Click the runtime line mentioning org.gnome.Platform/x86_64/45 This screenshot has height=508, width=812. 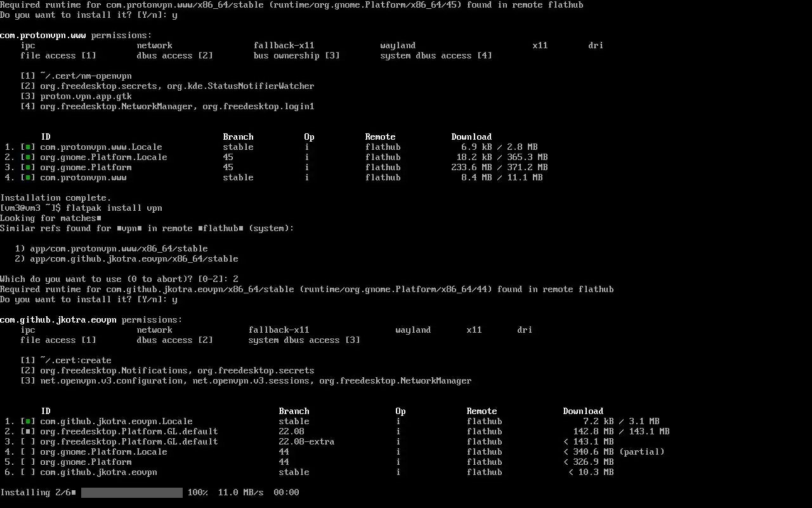(x=292, y=5)
